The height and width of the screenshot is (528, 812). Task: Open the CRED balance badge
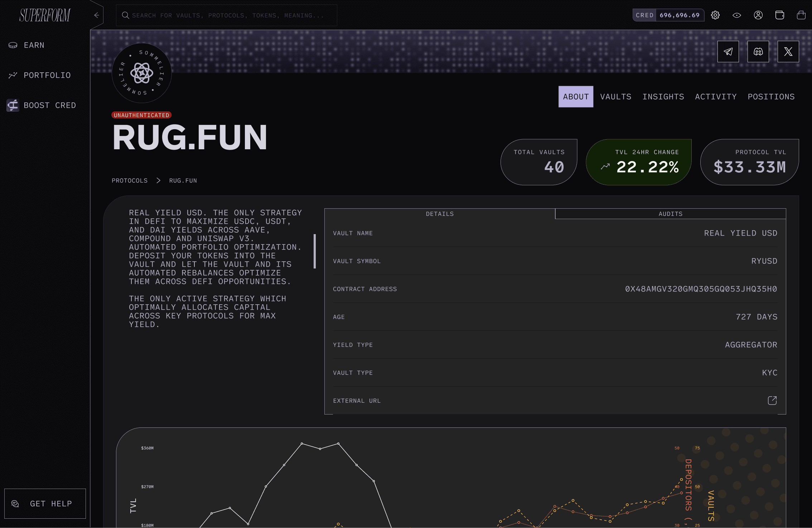[x=668, y=15]
